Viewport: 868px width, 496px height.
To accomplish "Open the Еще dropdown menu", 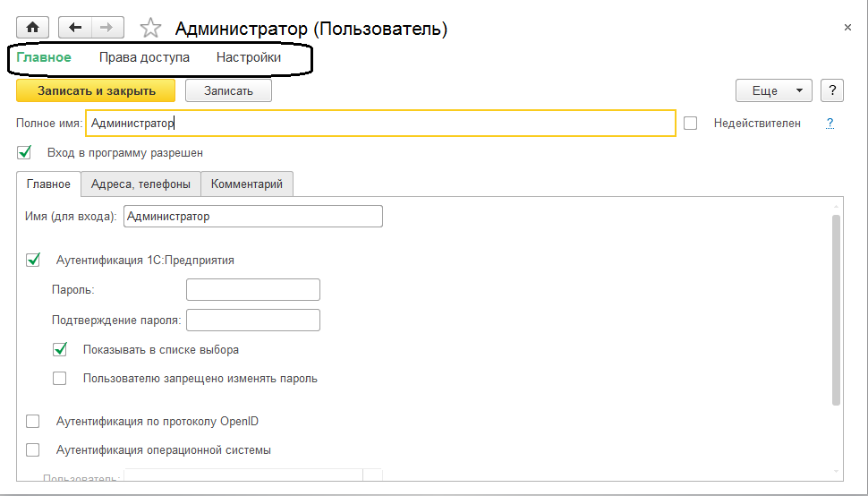I will pos(773,90).
